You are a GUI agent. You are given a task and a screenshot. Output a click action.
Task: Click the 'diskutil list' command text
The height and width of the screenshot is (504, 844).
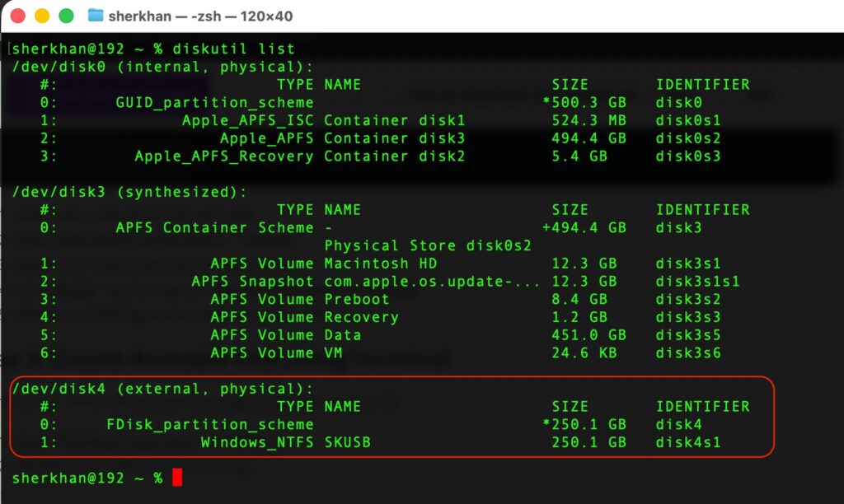(233, 49)
